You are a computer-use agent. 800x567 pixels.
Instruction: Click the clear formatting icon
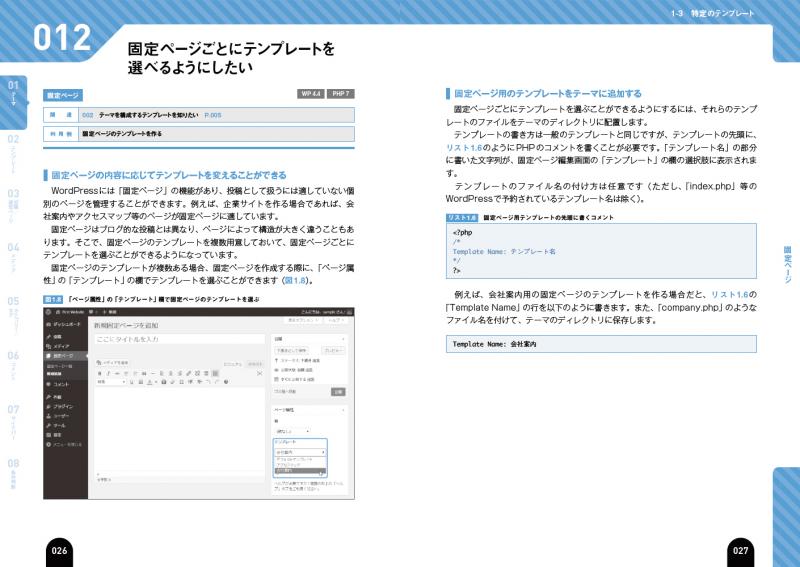tap(172, 382)
